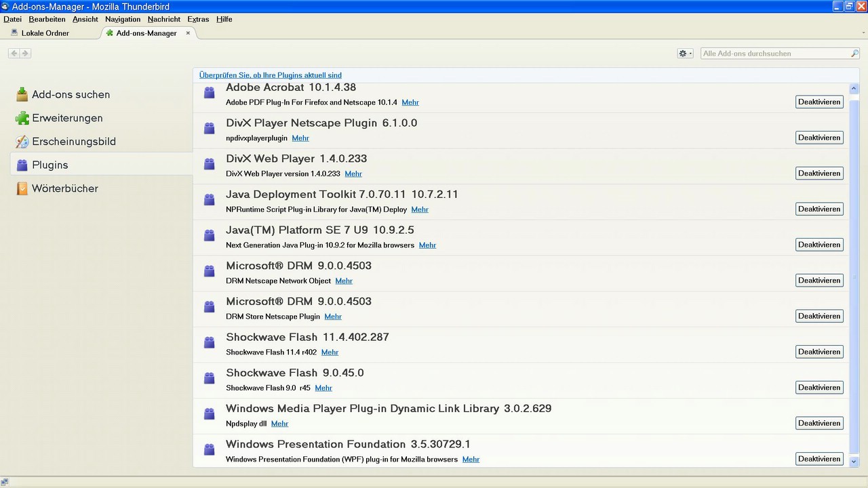Click the Erscheinungsbild palette icon
This screenshot has width=868, height=488.
point(22,142)
